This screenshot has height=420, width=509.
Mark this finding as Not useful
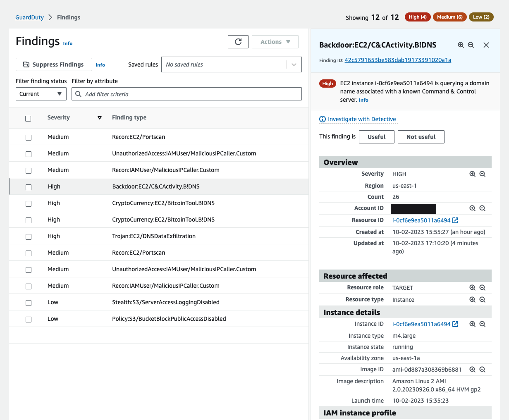pos(421,137)
